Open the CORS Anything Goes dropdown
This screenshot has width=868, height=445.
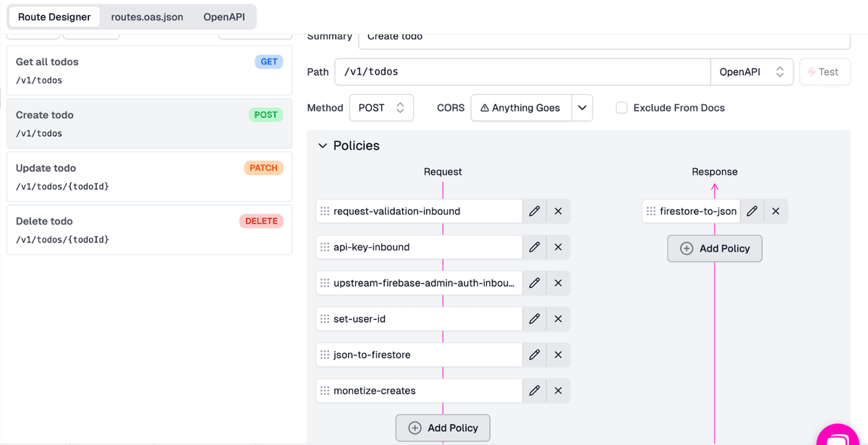(x=582, y=107)
